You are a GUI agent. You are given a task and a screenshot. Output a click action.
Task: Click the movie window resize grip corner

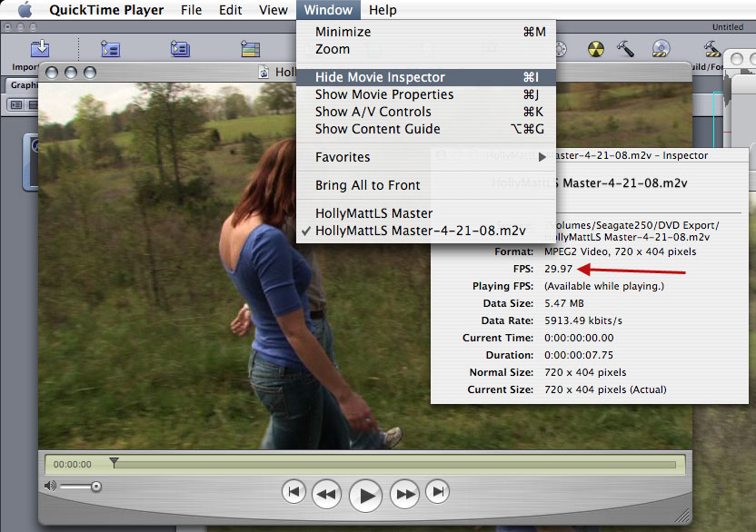683,516
